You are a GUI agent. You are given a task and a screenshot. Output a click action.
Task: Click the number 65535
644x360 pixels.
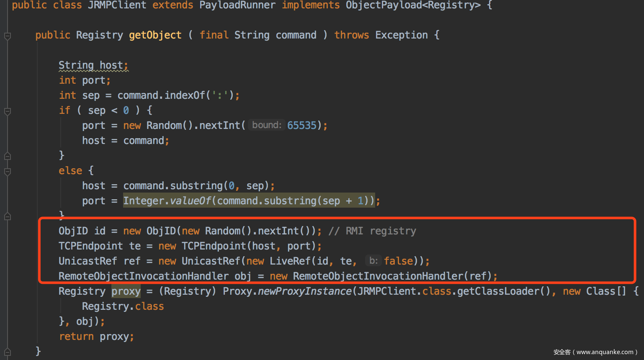301,126
